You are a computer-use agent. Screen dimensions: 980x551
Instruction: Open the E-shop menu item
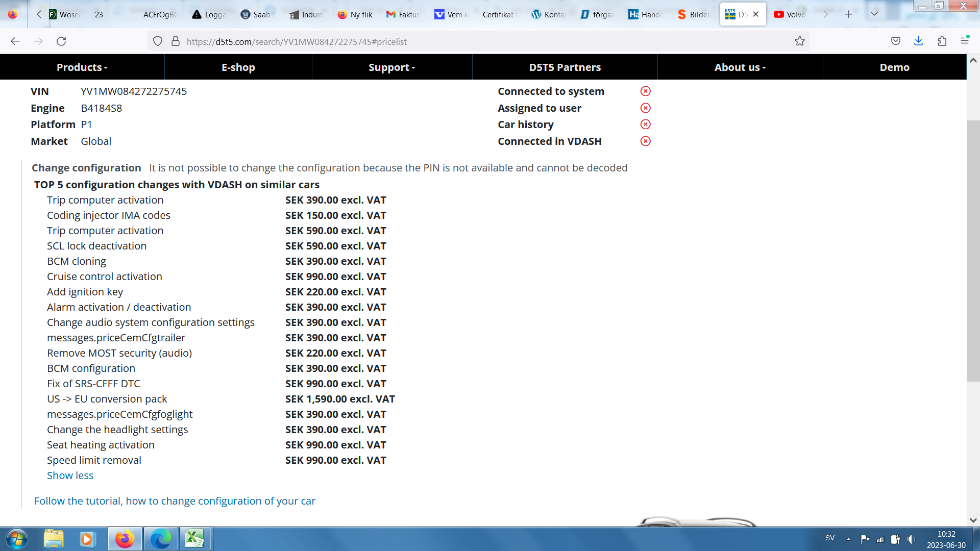238,67
